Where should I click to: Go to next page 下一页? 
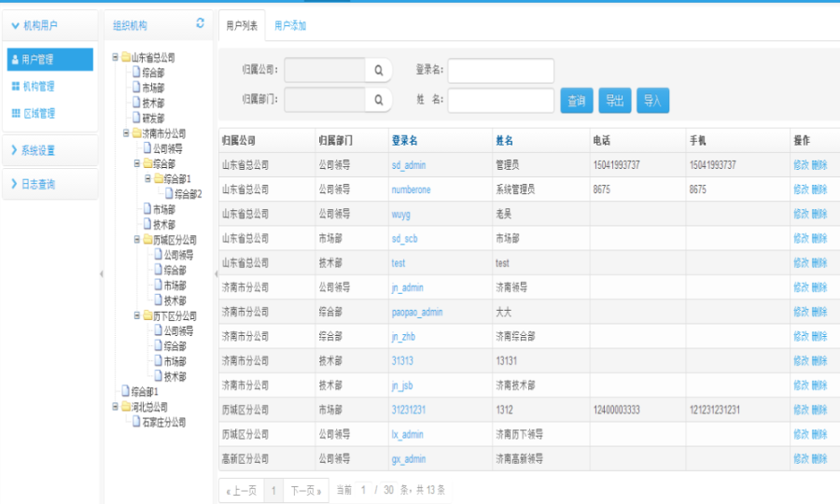[305, 490]
